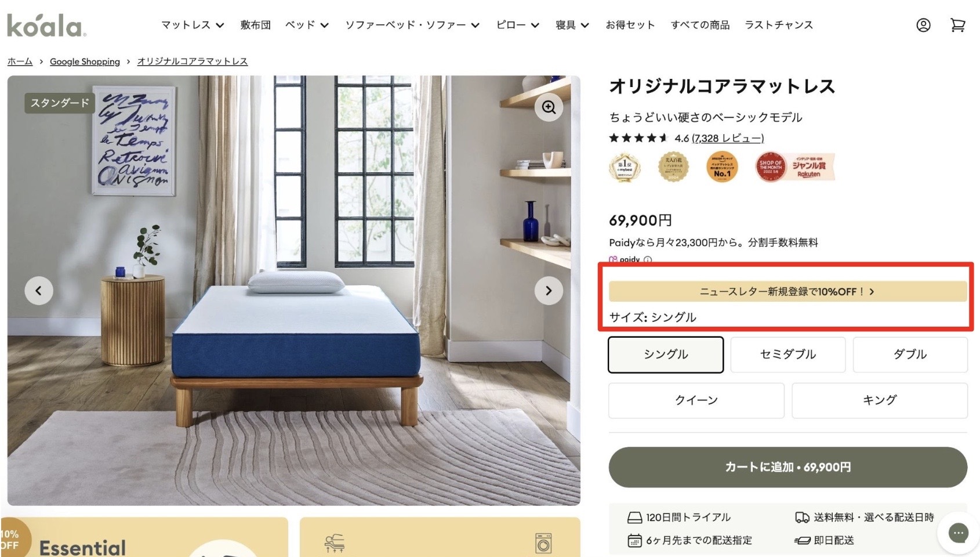
Task: Open the 7,328 レビュー reviews link
Action: click(x=728, y=138)
